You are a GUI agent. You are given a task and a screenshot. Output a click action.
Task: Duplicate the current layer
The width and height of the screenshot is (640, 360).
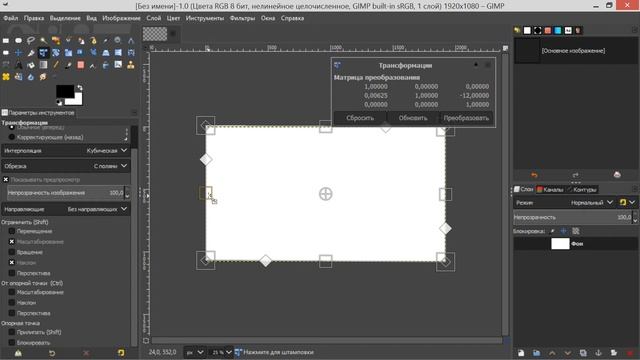click(x=583, y=353)
